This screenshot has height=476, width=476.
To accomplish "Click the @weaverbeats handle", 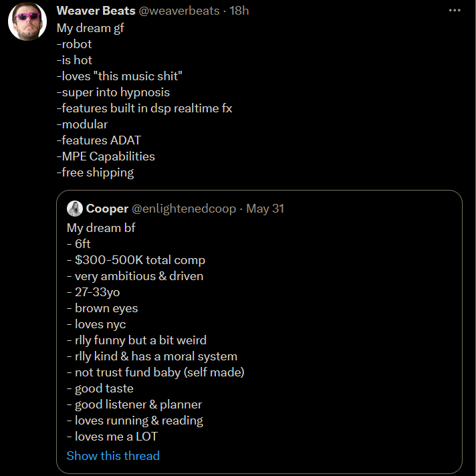I will click(179, 11).
